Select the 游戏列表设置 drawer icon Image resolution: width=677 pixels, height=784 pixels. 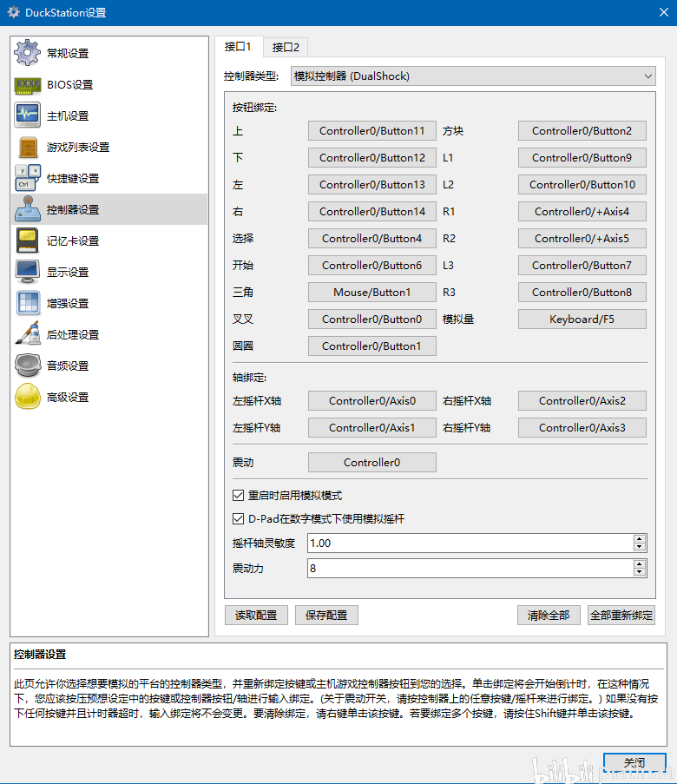pos(28,147)
